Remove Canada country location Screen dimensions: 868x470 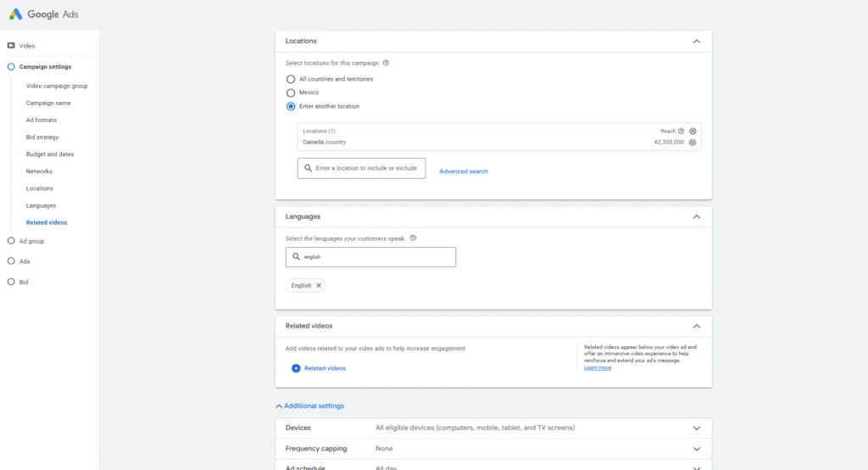coord(693,143)
